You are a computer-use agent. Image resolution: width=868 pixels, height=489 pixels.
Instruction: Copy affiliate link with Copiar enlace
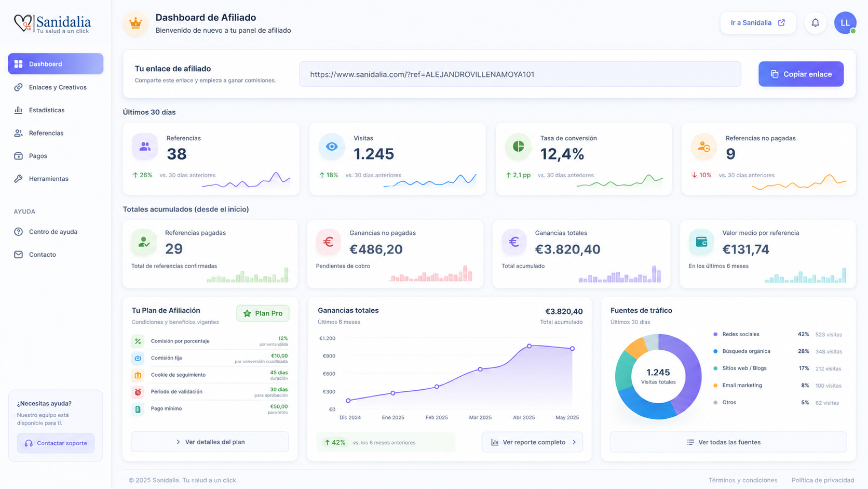801,74
